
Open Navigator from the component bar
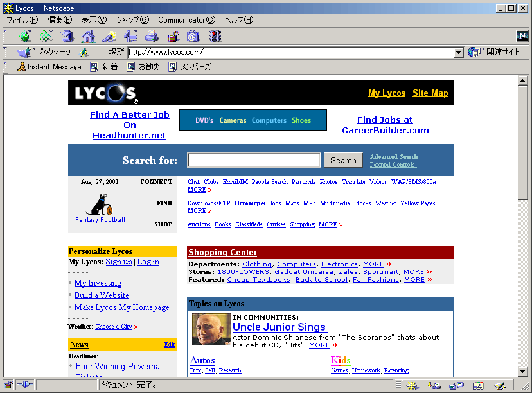click(412, 385)
